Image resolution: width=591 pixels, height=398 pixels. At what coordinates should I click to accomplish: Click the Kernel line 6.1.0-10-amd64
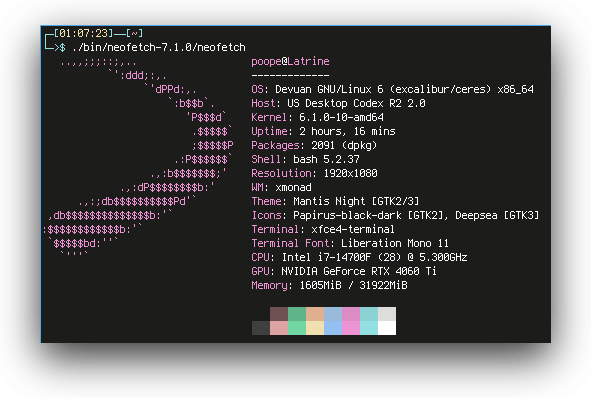click(x=317, y=117)
